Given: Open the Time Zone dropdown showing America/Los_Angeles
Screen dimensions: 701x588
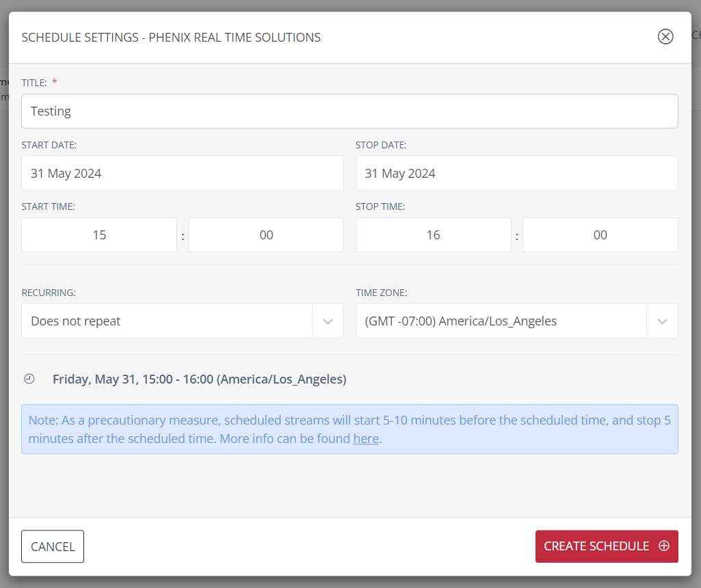Looking at the screenshot, I should (x=517, y=321).
